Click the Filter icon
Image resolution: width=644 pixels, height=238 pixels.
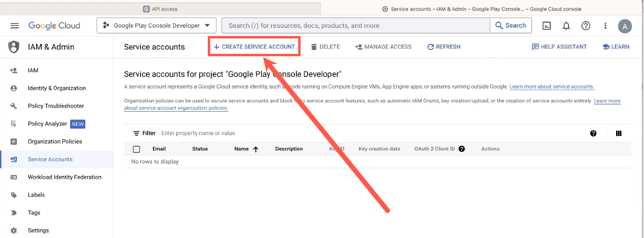tap(137, 133)
